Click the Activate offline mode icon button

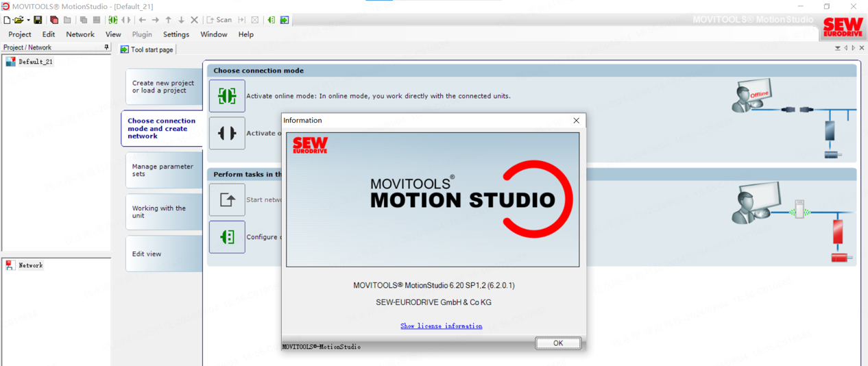[x=227, y=133]
